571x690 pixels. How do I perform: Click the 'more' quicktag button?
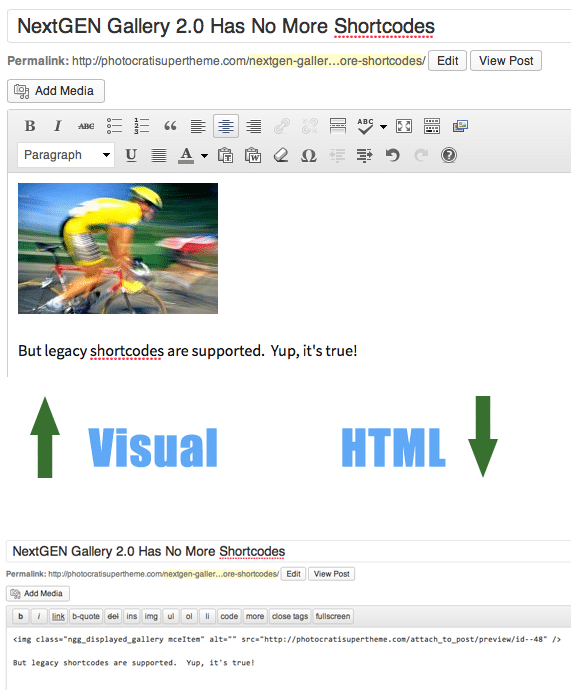(255, 617)
